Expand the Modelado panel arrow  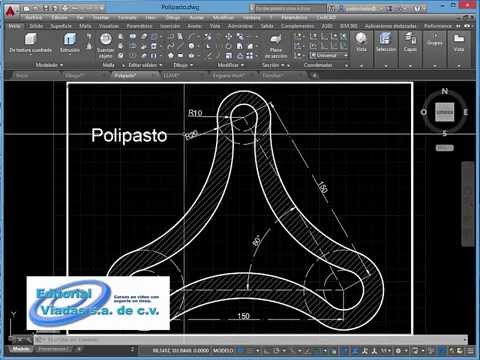[x=62, y=65]
